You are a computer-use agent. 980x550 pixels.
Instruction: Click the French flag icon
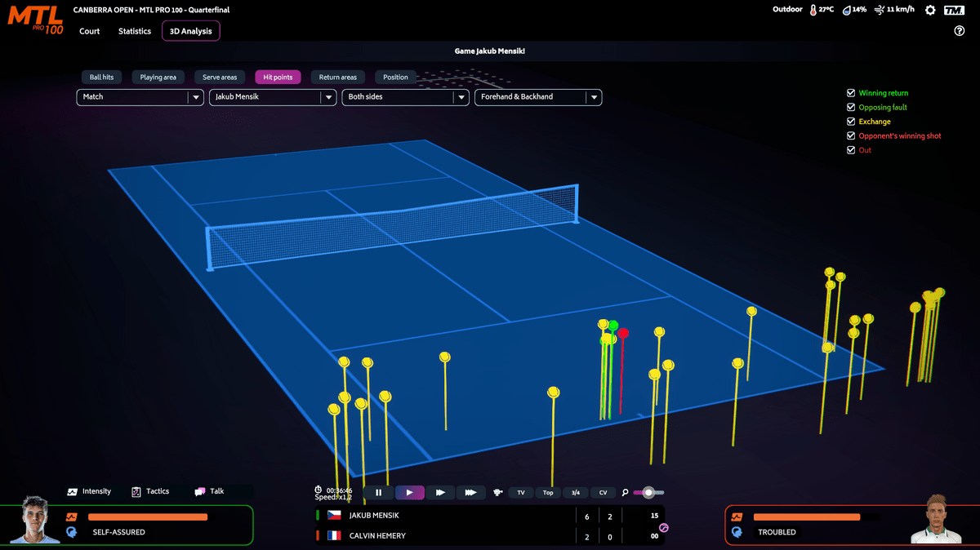[x=334, y=535]
